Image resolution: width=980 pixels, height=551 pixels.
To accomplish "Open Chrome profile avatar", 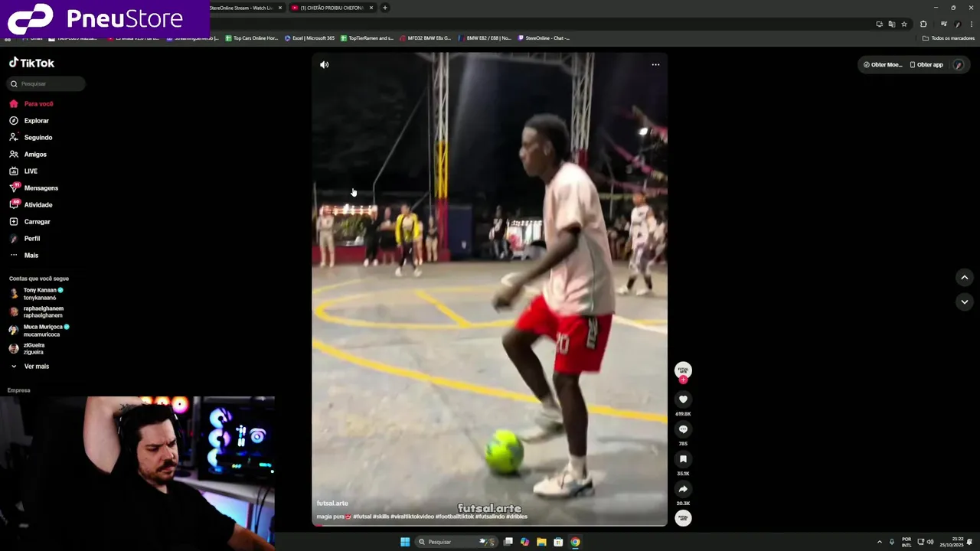I will point(958,24).
